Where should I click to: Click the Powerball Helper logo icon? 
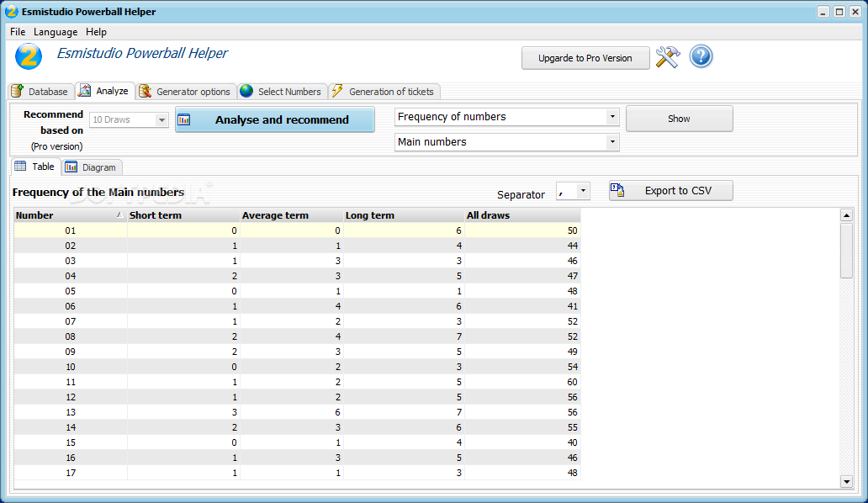click(x=29, y=56)
